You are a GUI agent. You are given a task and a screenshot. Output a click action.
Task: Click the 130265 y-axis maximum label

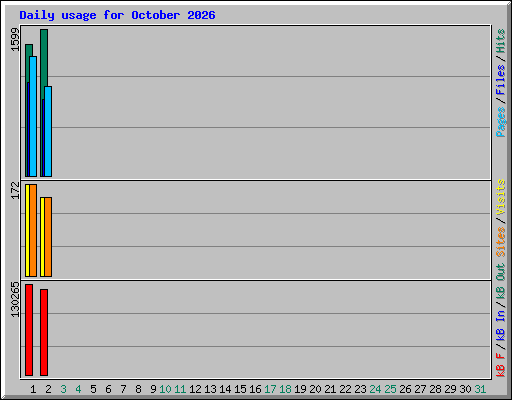point(15,299)
